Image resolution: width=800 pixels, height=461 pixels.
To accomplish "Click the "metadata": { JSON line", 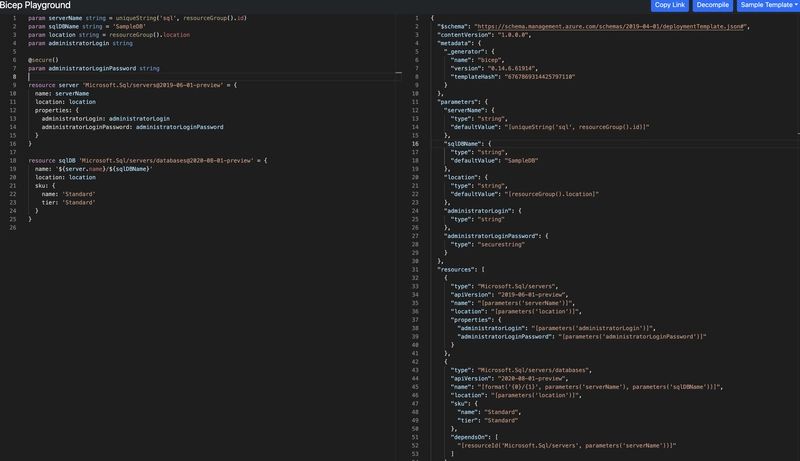I will tap(459, 43).
